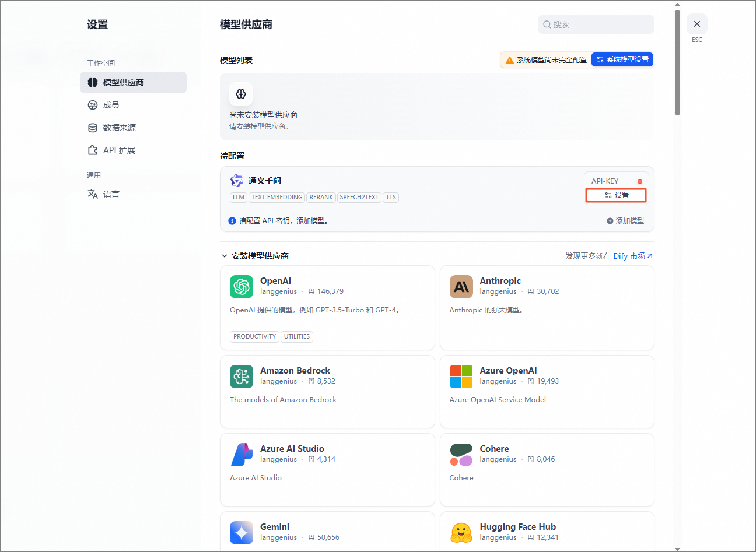Click the OpenAI logo icon

point(242,287)
